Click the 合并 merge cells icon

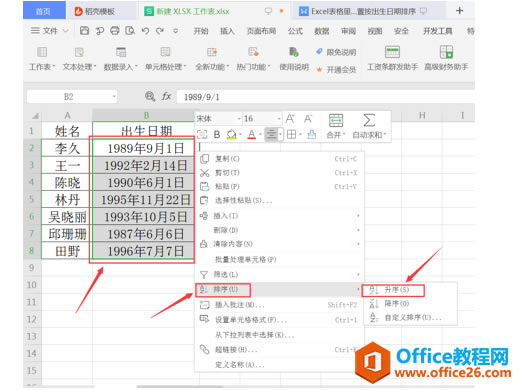click(336, 121)
